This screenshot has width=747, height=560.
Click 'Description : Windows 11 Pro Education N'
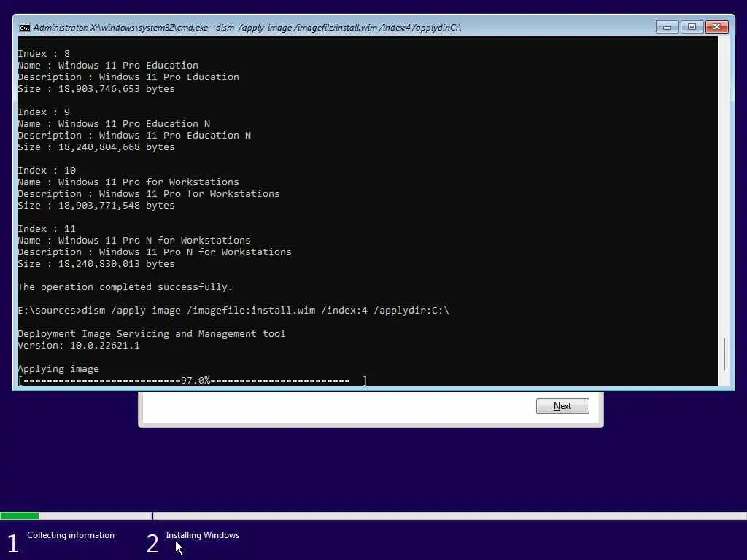pos(134,135)
